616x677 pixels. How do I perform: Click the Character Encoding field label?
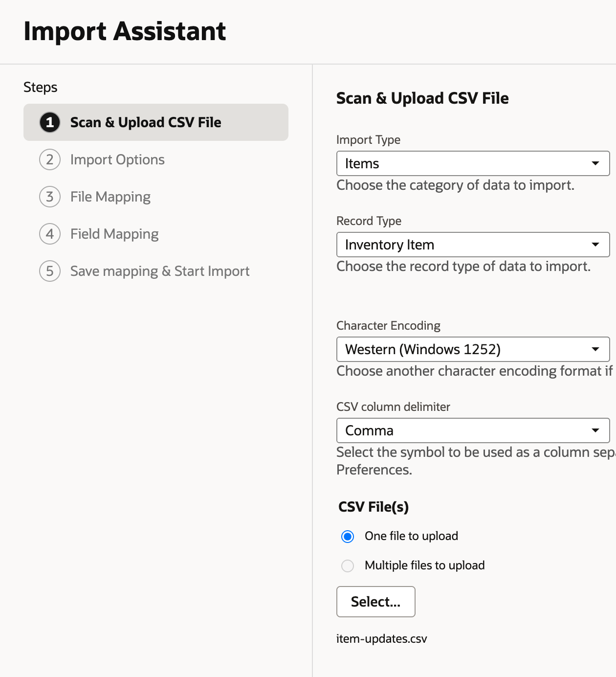389,326
